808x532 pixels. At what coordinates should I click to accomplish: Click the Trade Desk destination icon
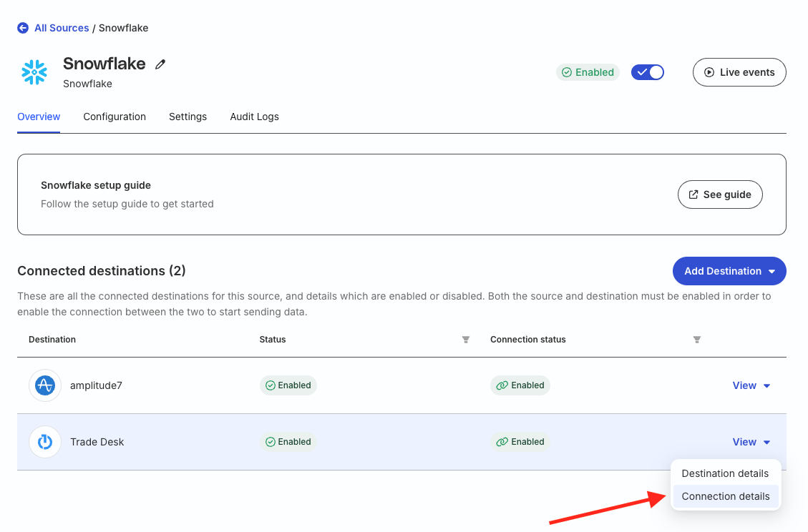45,442
